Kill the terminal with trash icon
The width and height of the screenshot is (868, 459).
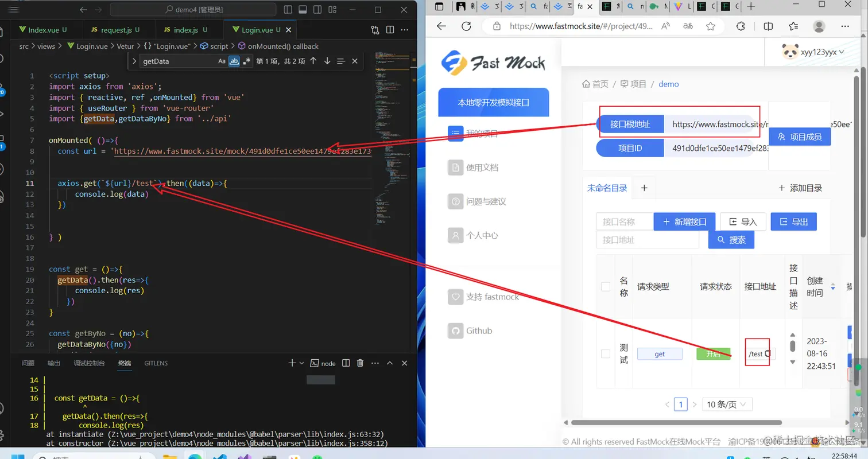361,363
